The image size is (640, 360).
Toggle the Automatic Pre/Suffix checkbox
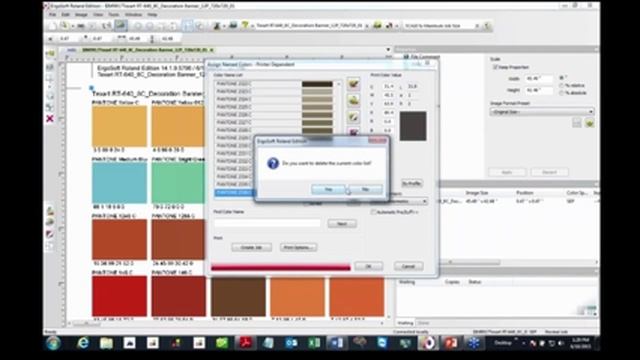tap(373, 212)
